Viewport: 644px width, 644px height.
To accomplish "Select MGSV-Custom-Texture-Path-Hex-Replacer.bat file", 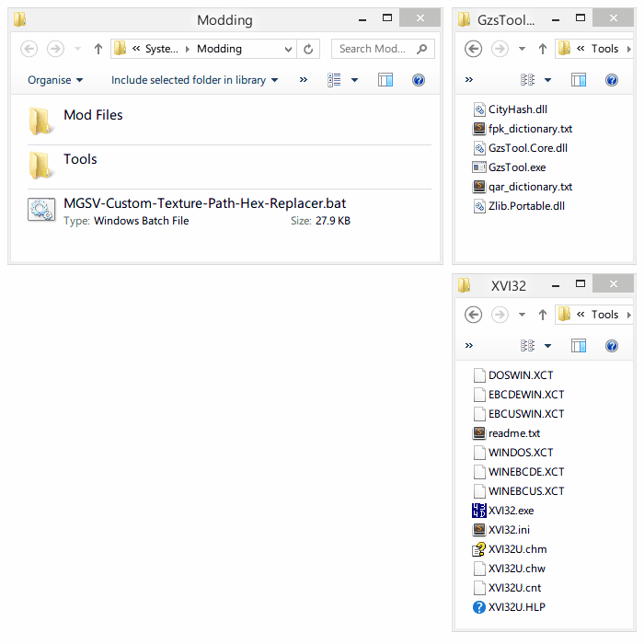I will [229, 211].
